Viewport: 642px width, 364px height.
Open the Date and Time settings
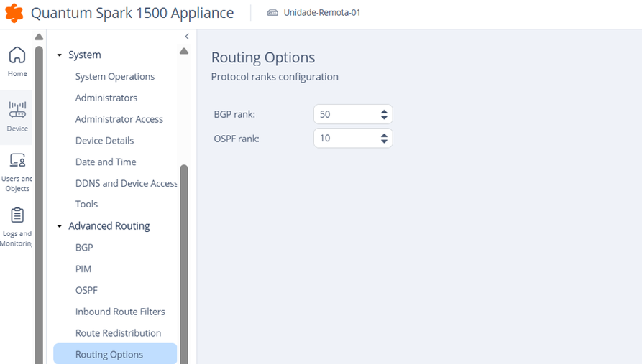click(x=106, y=162)
